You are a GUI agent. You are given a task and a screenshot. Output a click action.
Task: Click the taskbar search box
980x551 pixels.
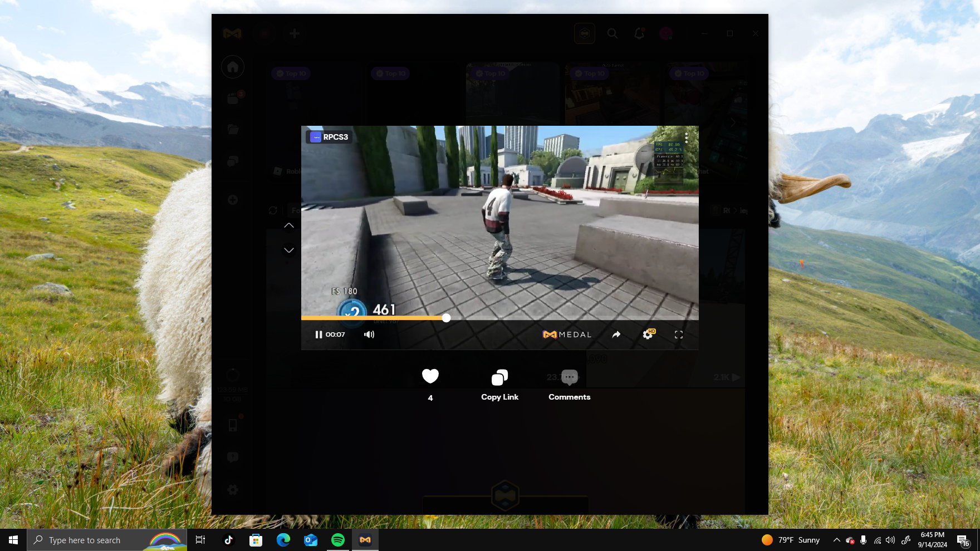click(107, 540)
